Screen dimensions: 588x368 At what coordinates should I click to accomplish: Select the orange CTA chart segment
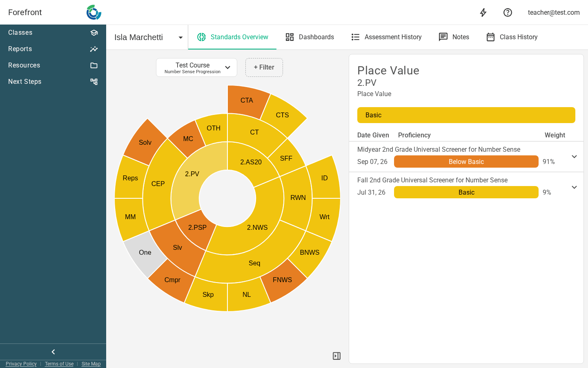[247, 101]
